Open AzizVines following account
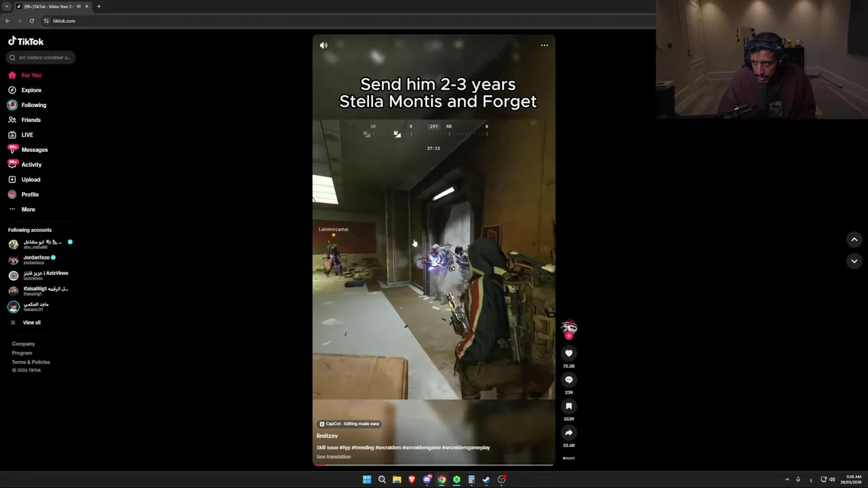 [x=39, y=275]
